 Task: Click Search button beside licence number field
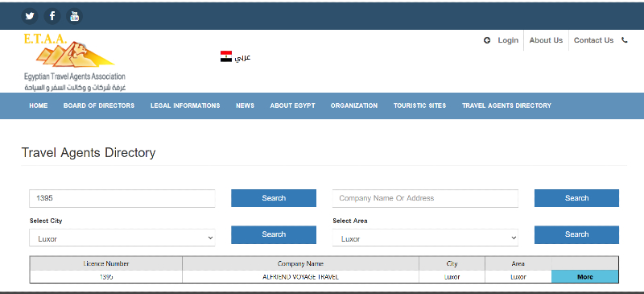274,198
